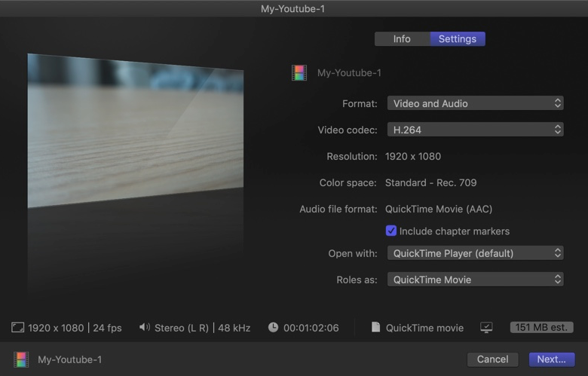Click the Next... button
588x376 pixels.
[x=551, y=359]
